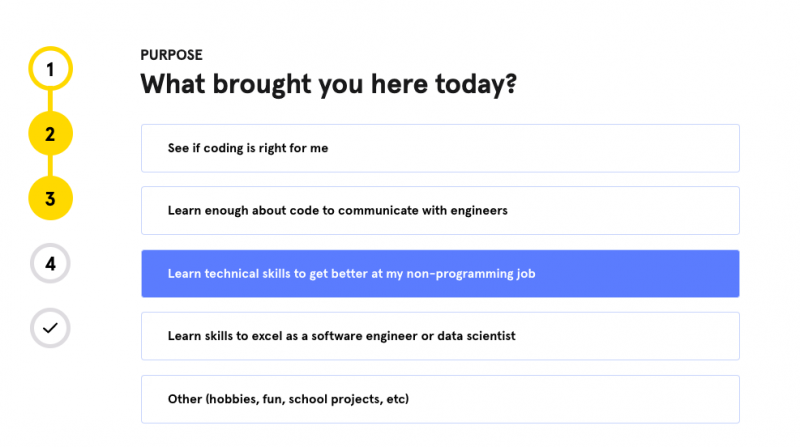Select "Learn enough about code to communicate" option
This screenshot has height=447, width=800.
440,210
